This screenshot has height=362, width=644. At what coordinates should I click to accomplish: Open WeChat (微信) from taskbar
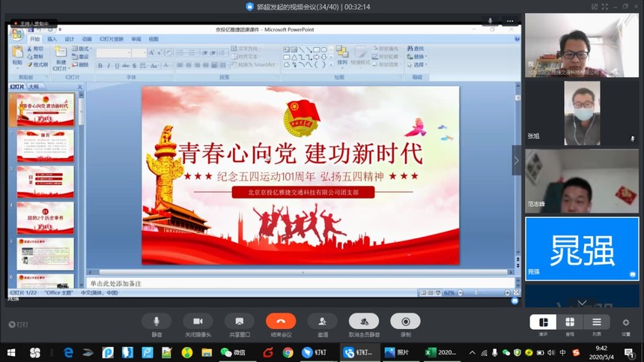tap(232, 352)
